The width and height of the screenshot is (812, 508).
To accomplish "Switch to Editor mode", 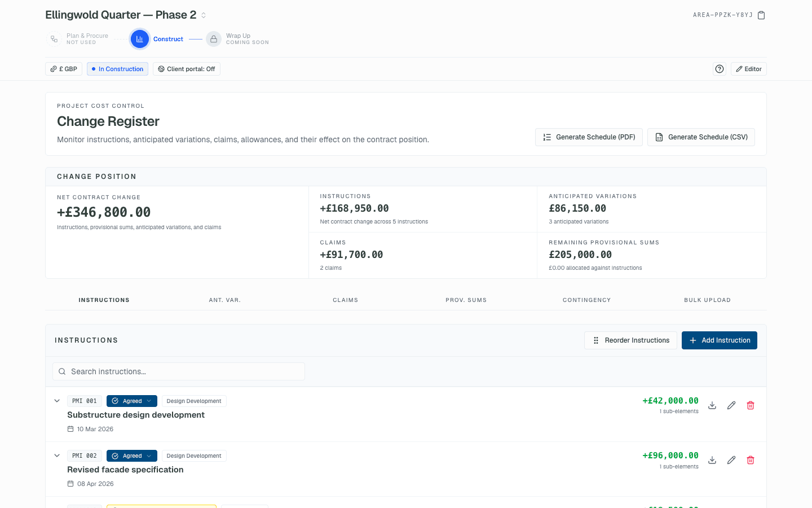I will (x=749, y=69).
